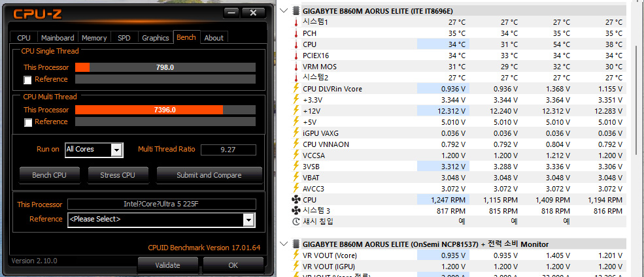Click the Bench CPU button
644x277 pixels.
coord(49,175)
